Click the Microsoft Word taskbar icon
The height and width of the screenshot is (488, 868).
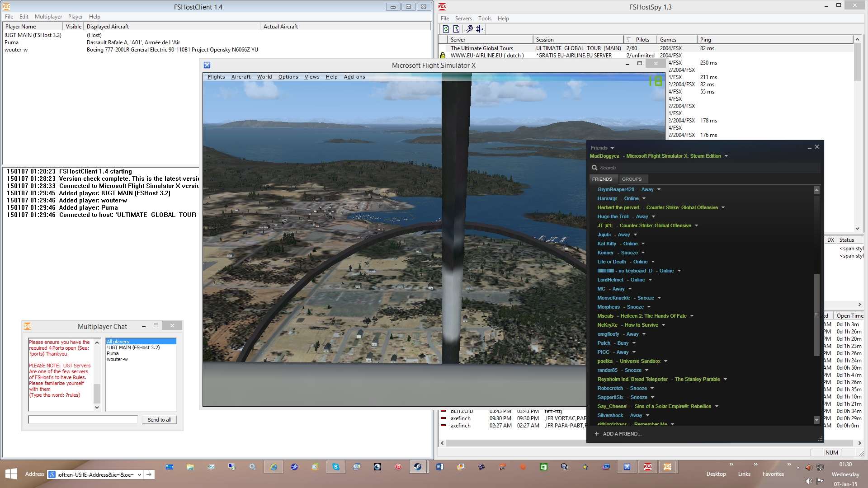(439, 467)
